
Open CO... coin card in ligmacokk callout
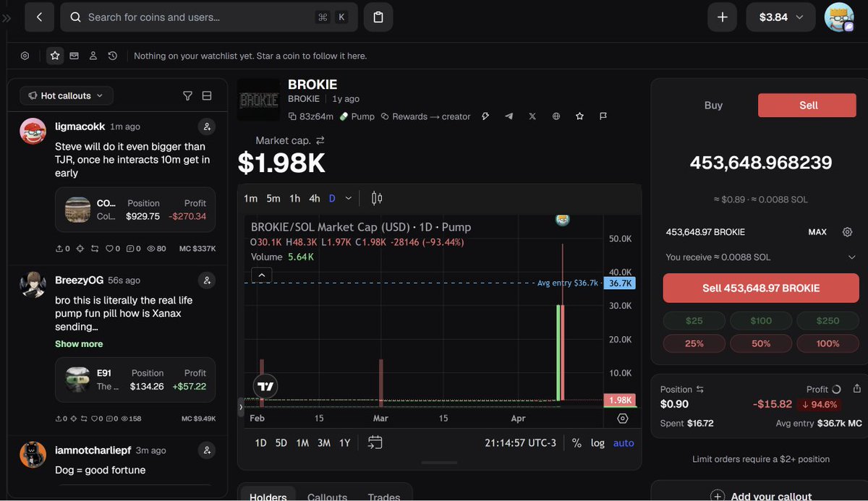click(135, 210)
